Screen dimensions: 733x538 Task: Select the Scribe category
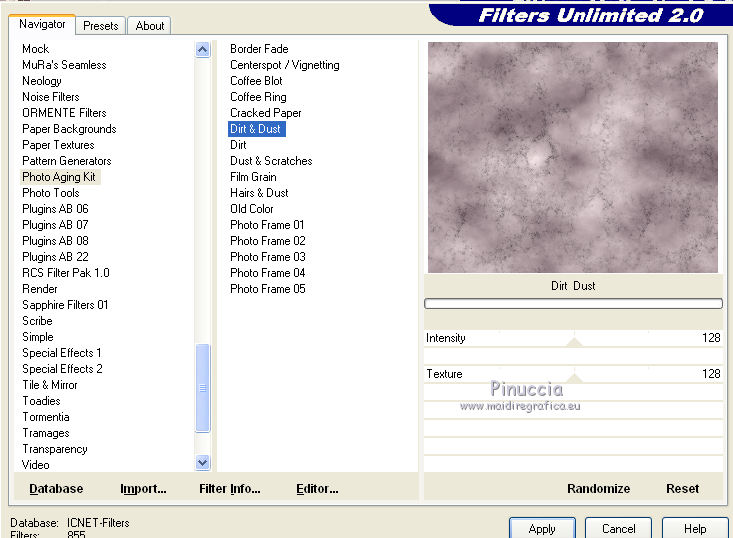37,321
